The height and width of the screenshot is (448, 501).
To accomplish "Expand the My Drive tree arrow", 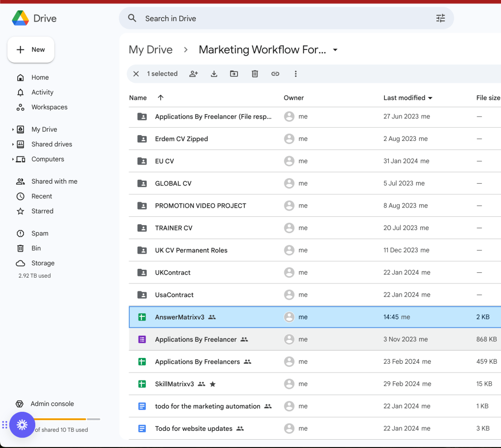I will point(13,129).
